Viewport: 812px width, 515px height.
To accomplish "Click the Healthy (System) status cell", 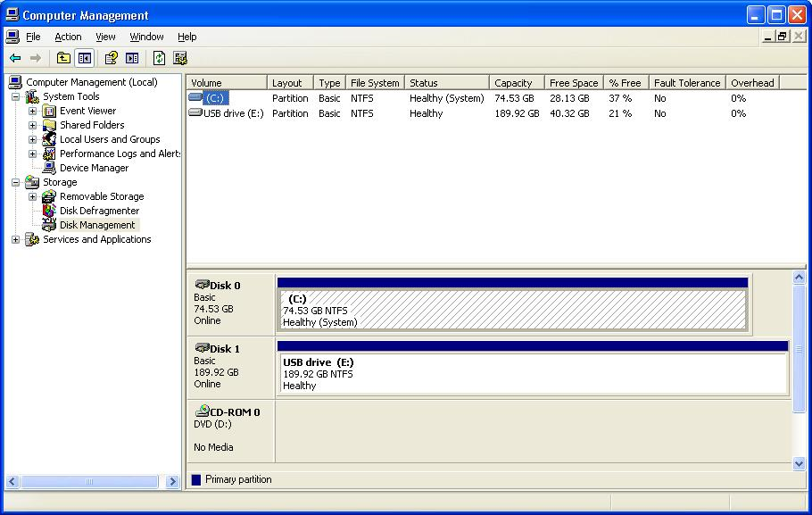I will [446, 98].
